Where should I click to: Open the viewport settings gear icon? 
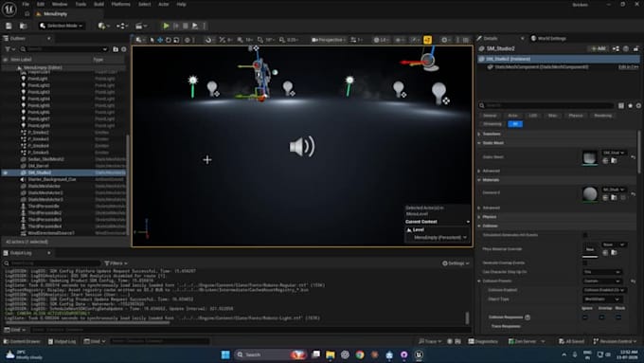[x=444, y=40]
